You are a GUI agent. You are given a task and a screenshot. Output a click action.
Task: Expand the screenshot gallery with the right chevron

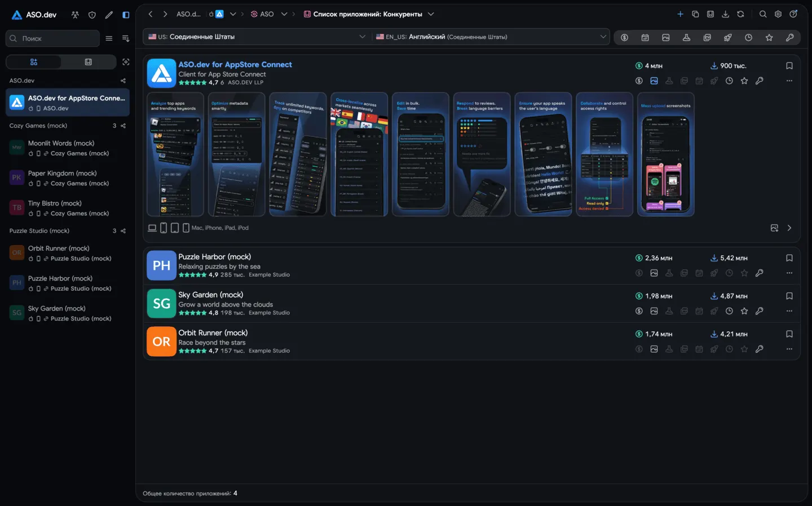coord(789,228)
